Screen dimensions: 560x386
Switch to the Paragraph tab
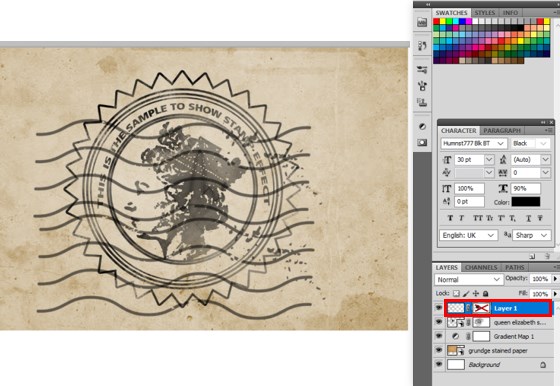point(502,131)
